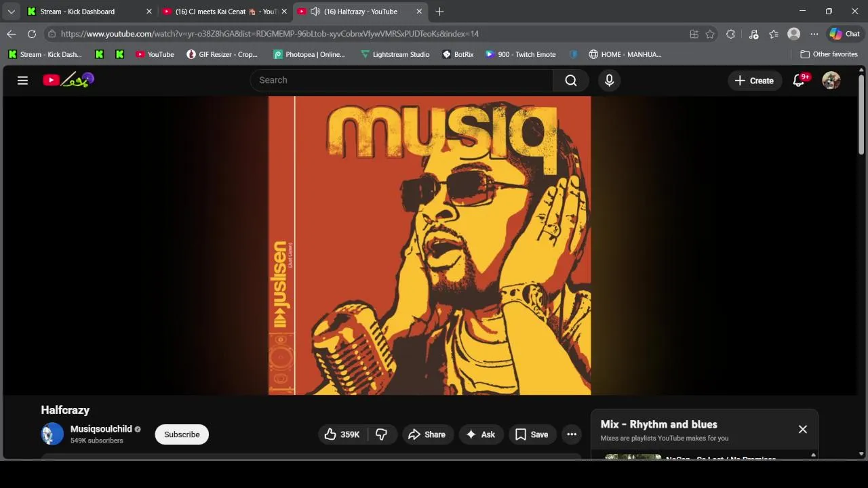Click the browser address bar URL
868x488 pixels.
pyautogui.click(x=269, y=34)
